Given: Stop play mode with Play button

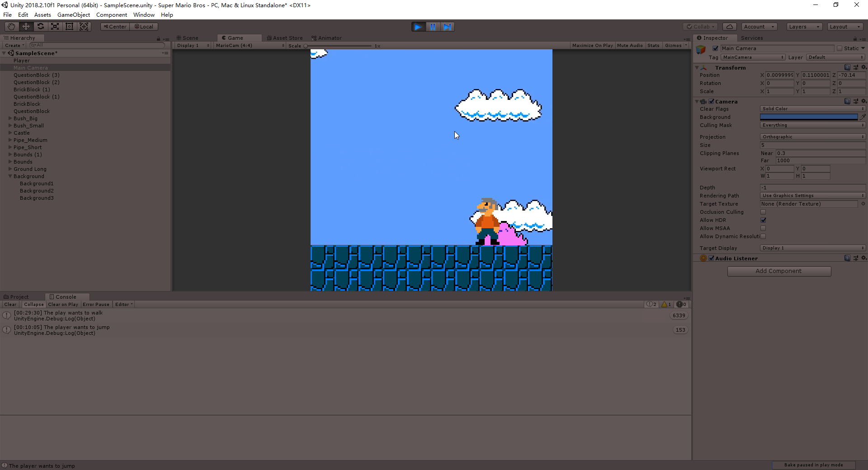Looking at the screenshot, I should pyautogui.click(x=418, y=27).
